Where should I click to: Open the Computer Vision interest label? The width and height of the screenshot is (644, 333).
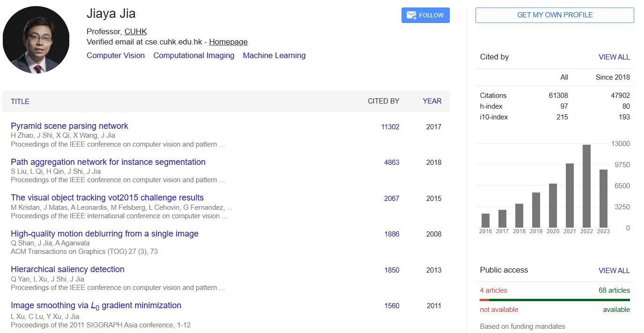pos(116,55)
